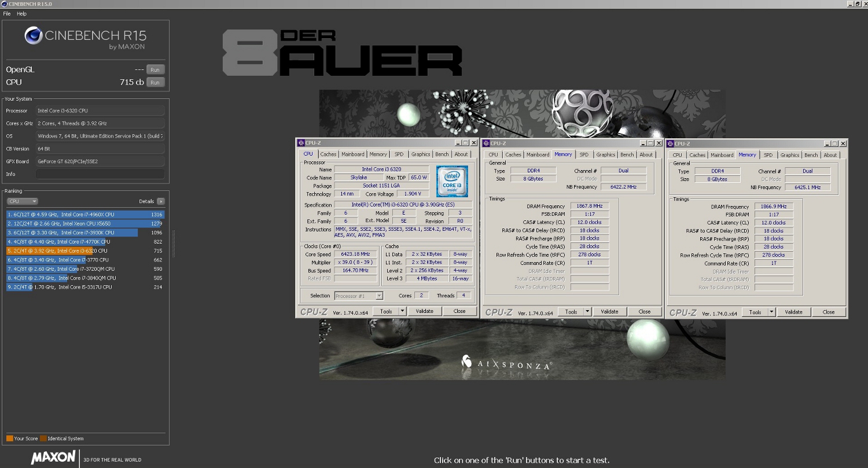Open Bench tab in middle CPU-Z window
Screen dimensions: 868x468
tap(627, 154)
